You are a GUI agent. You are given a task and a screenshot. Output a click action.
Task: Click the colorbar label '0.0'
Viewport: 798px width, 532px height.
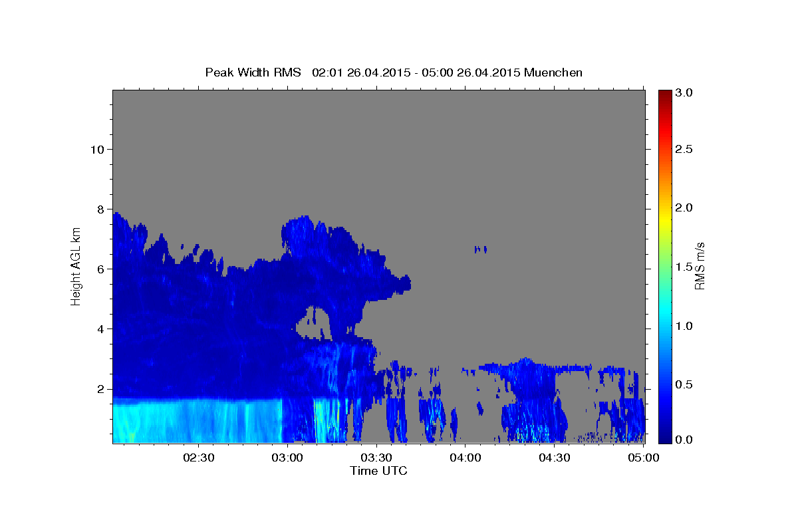(x=684, y=440)
